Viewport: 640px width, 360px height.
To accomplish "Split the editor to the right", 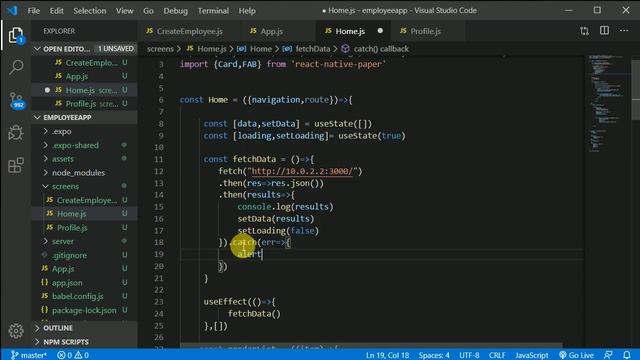I will (604, 31).
